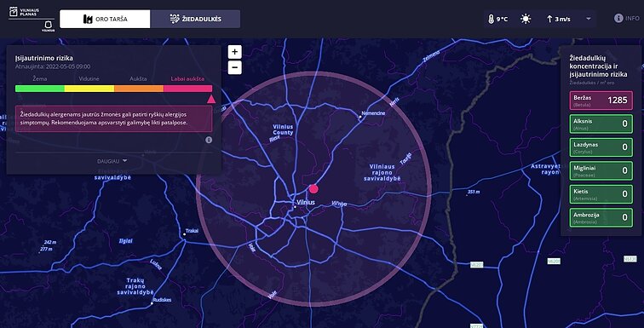The height and width of the screenshot is (328, 644).
Task: Click the info icon in risk panel
Action: tap(209, 140)
